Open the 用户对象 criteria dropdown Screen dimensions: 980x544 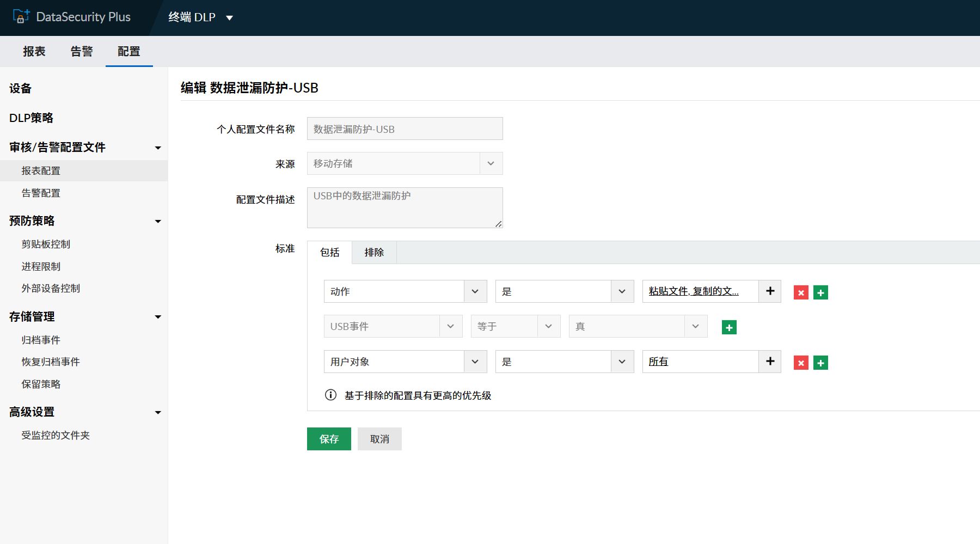[405, 362]
